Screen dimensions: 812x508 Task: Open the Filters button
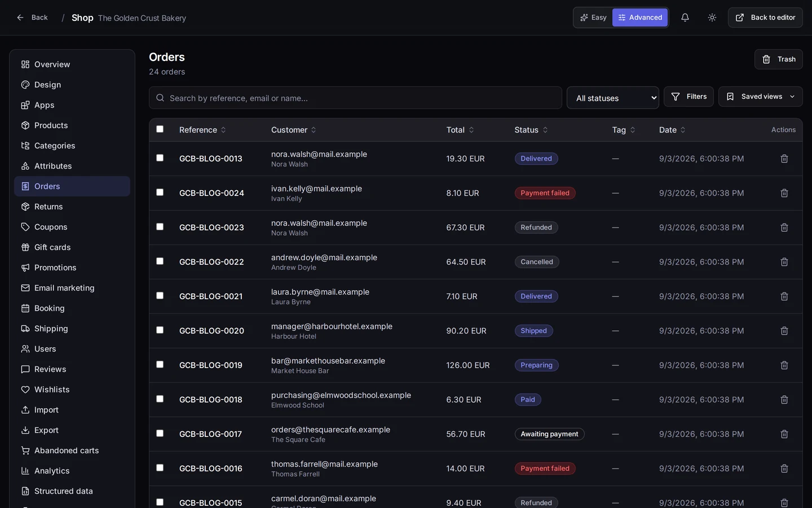[x=689, y=97]
